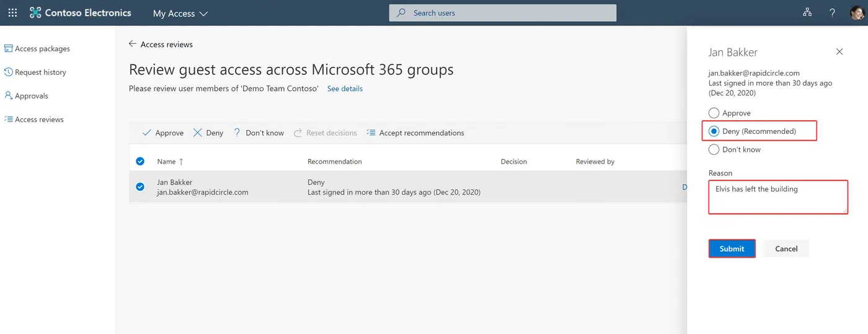The width and height of the screenshot is (868, 334).
Task: Click the Reason text box
Action: pos(778,197)
